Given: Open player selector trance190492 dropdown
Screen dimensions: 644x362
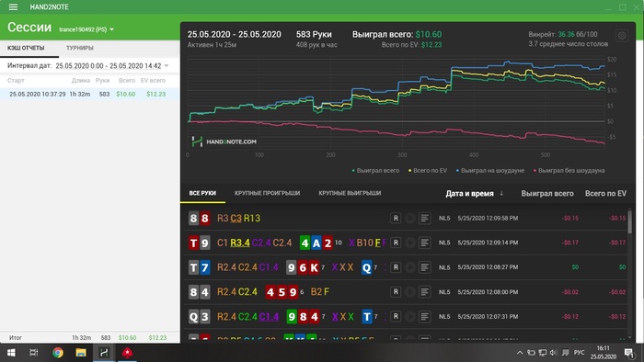Looking at the screenshot, I should (86, 29).
